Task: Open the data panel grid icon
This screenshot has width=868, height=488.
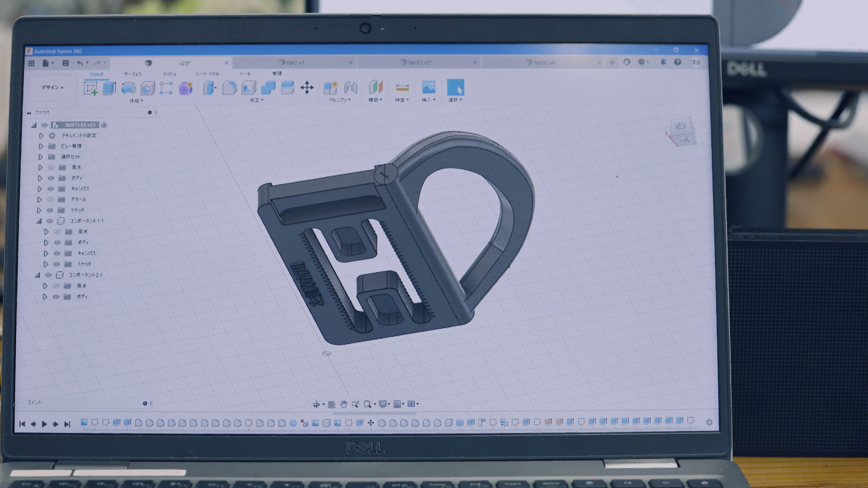Action: tap(31, 63)
